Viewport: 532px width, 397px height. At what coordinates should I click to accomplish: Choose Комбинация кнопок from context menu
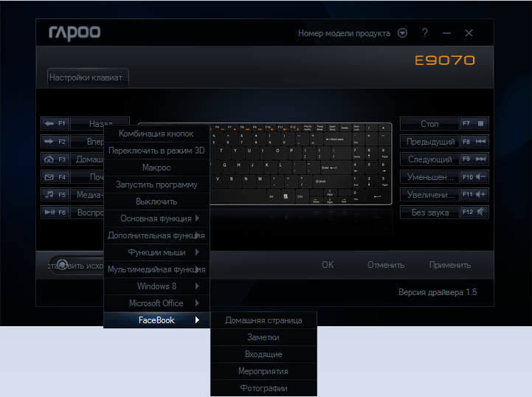click(156, 134)
